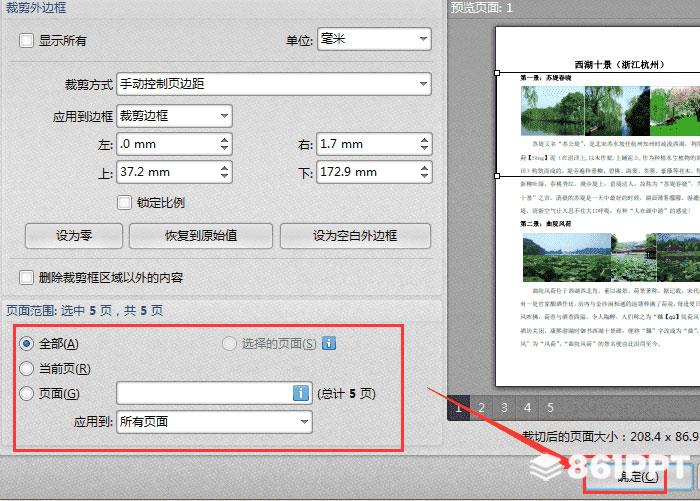Click the 恢复到原始值 button

[x=201, y=236]
